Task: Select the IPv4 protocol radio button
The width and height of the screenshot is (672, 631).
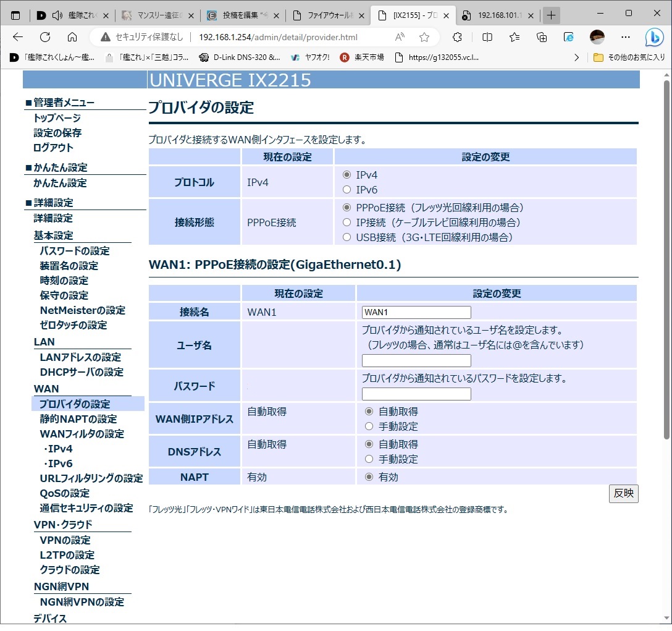Action: click(346, 175)
